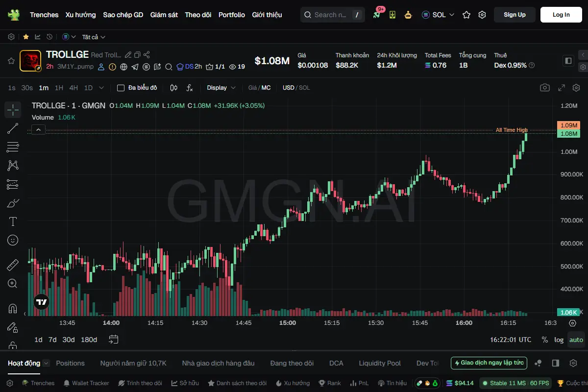
Task: Go to Xu hướng page
Action: coord(81,15)
